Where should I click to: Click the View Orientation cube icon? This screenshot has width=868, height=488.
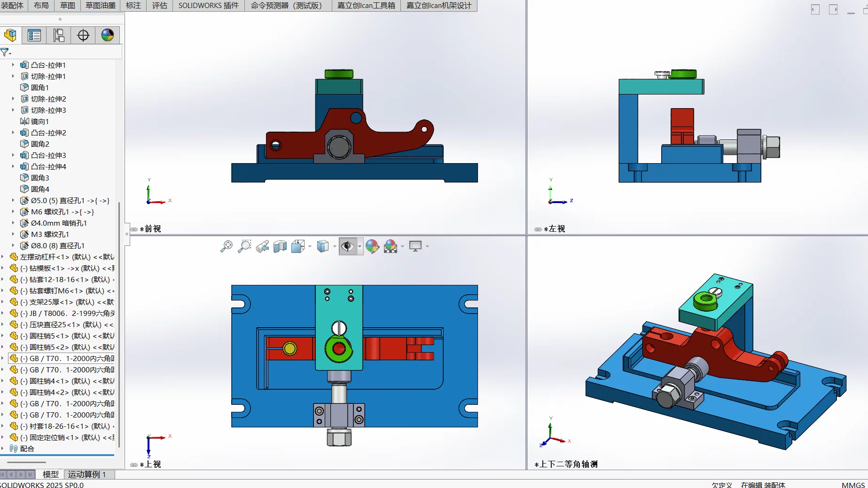tap(298, 246)
